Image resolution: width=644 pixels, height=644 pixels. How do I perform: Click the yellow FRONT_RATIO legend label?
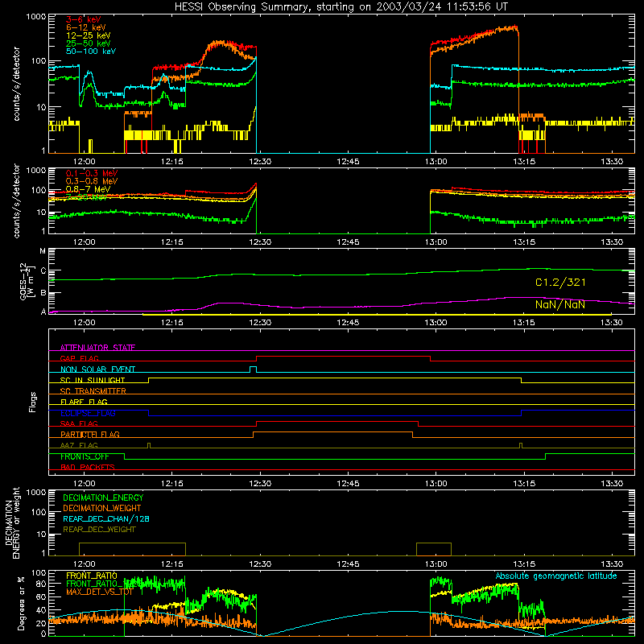point(92,576)
